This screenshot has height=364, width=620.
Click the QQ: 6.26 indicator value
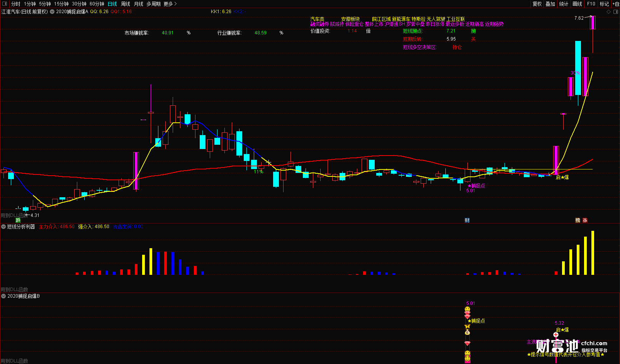pos(99,12)
